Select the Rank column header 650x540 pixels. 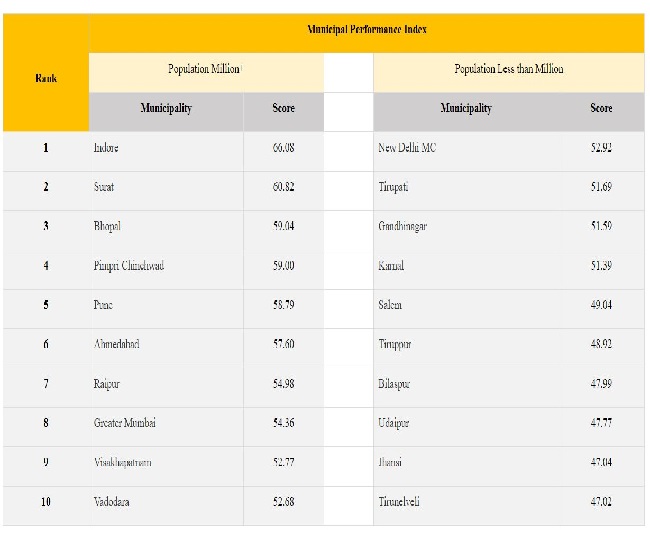[46, 78]
